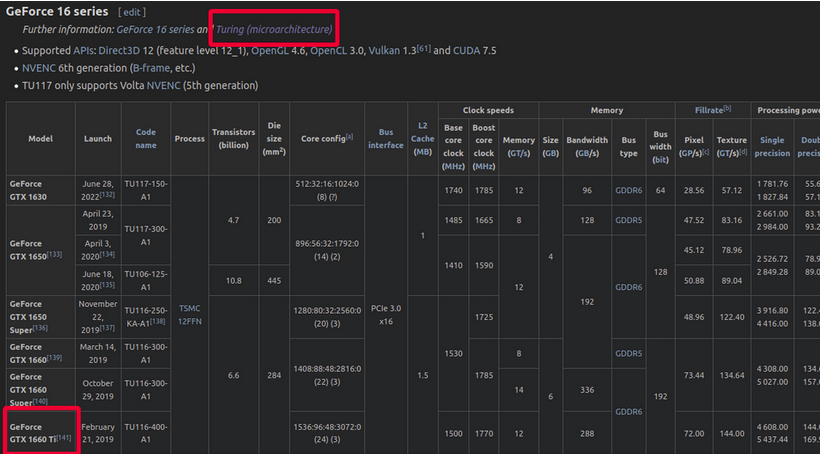
Task: Click the Bus interface column header link
Action: [x=385, y=139]
